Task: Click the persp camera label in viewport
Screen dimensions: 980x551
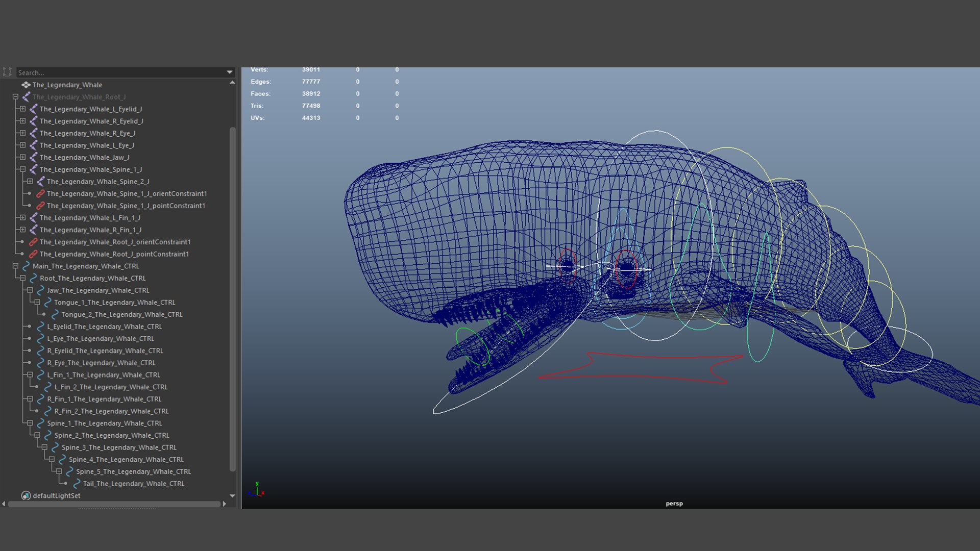Action: click(674, 504)
